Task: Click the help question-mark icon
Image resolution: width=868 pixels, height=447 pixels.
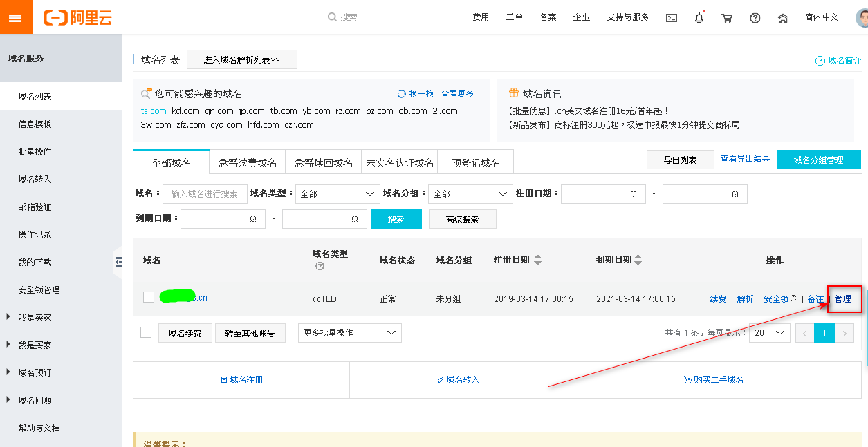Action: (x=755, y=18)
